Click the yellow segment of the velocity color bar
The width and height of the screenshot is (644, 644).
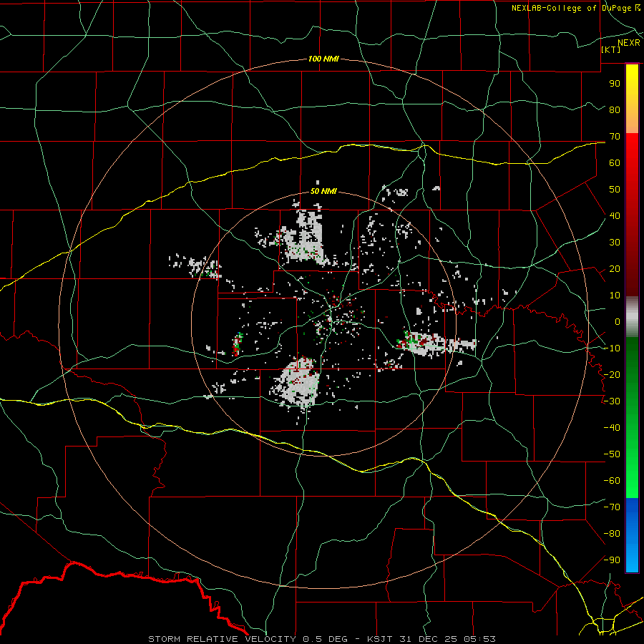click(632, 99)
